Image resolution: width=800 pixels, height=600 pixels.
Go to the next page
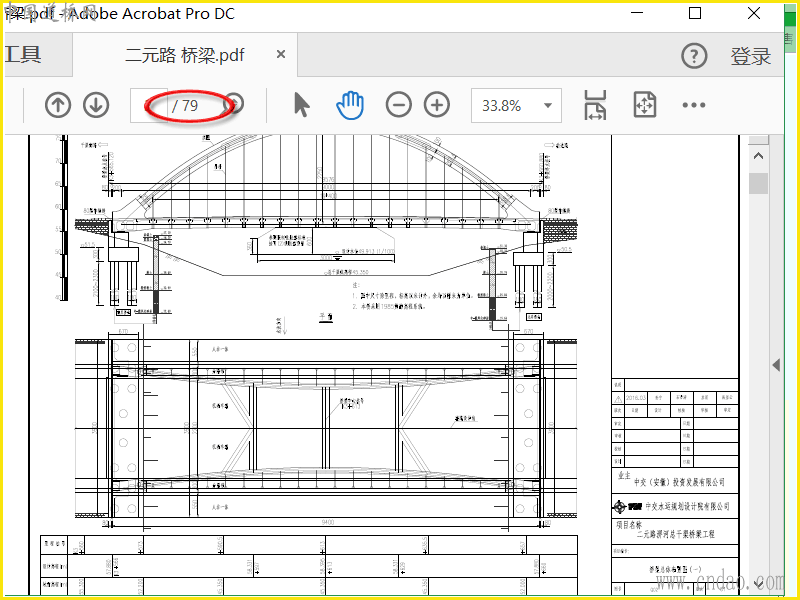point(96,105)
